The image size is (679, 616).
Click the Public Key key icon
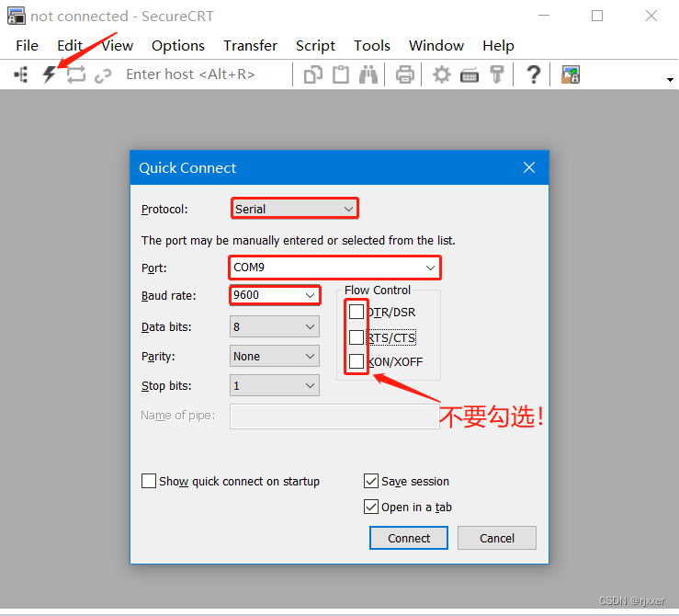(497, 74)
